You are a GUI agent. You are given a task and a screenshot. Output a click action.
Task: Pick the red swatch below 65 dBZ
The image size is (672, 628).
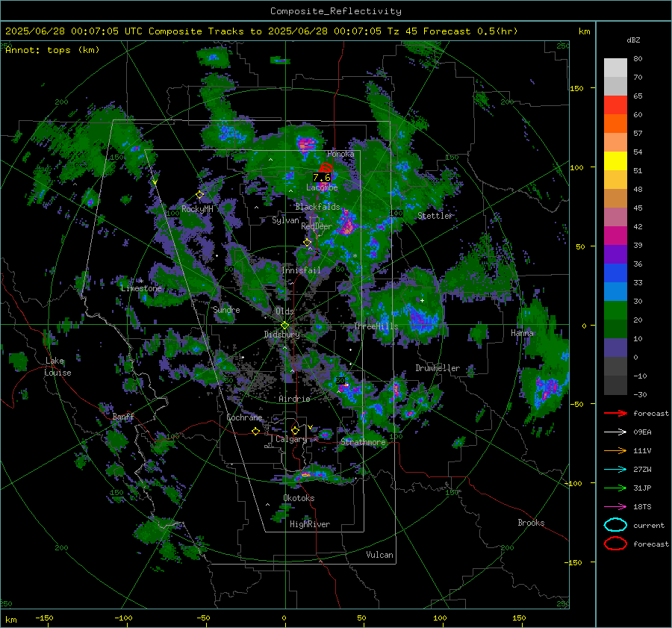pos(615,105)
